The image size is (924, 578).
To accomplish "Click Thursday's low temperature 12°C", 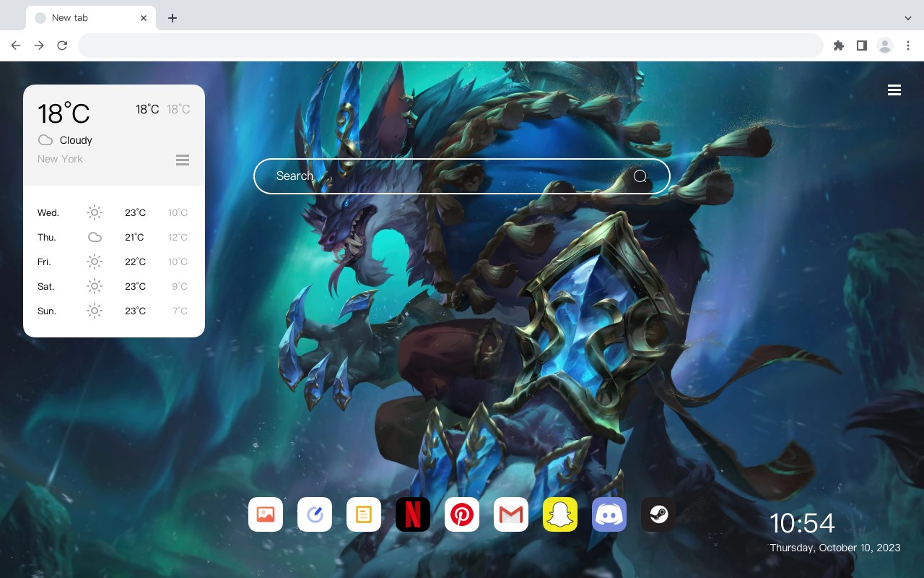I will pos(178,237).
